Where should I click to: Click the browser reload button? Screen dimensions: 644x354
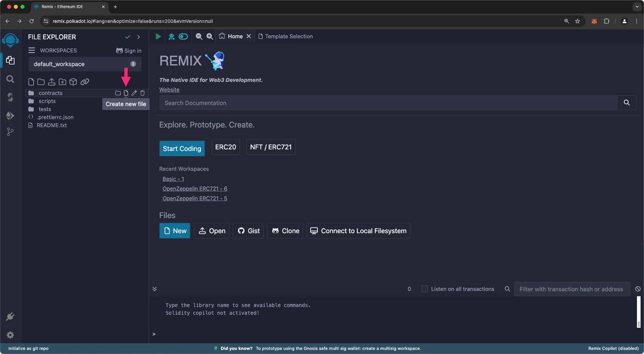click(x=32, y=21)
